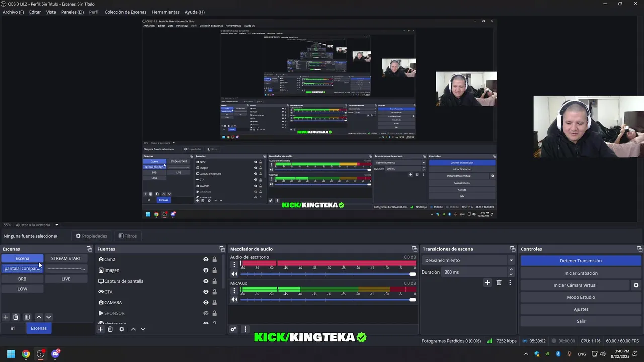
Task: Hide the CAMARA source
Action: click(206, 303)
